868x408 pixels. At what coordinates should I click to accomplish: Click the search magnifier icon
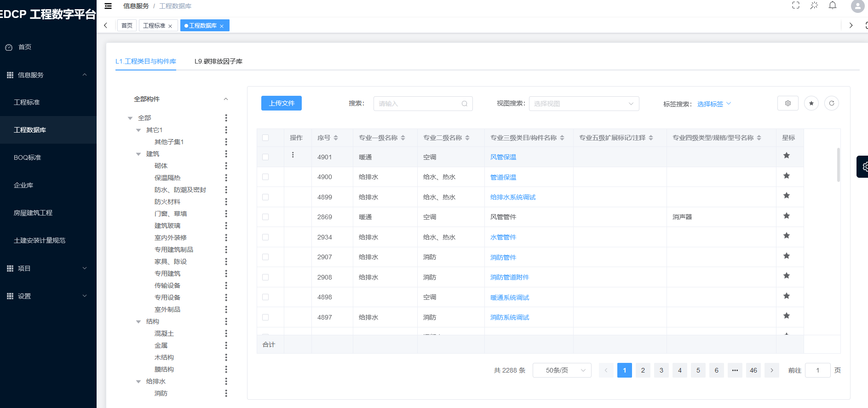465,104
